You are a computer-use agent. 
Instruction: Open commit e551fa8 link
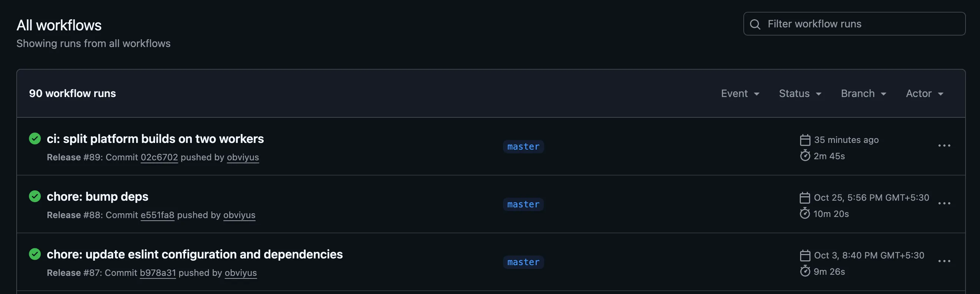pos(157,215)
